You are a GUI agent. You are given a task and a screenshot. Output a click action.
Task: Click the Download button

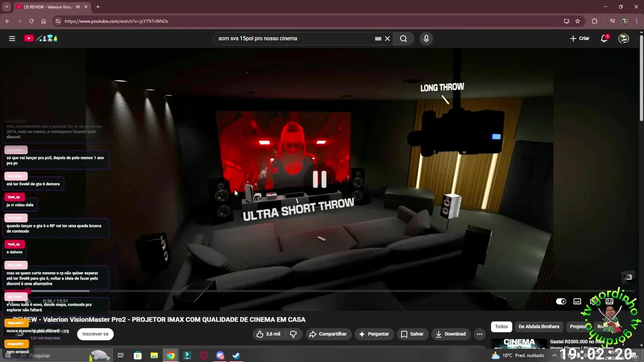point(450,334)
